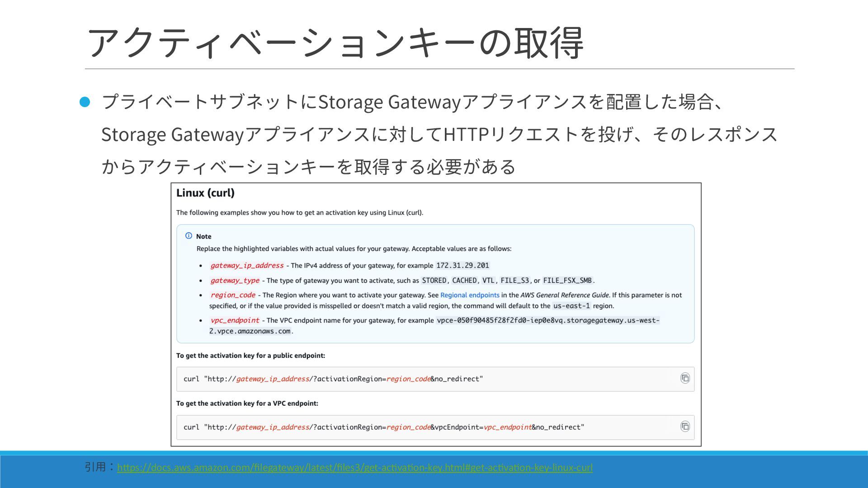
Task: Click region_code variable in Note list
Action: click(233, 295)
